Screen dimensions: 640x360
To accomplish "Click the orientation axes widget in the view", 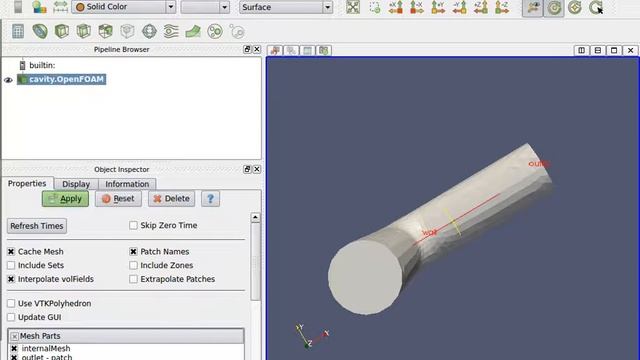I will [x=311, y=336].
